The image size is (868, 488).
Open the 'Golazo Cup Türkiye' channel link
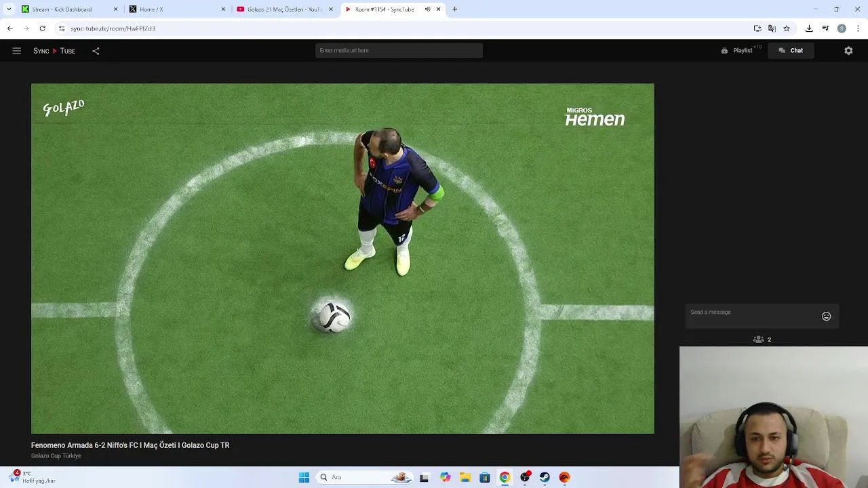56,455
